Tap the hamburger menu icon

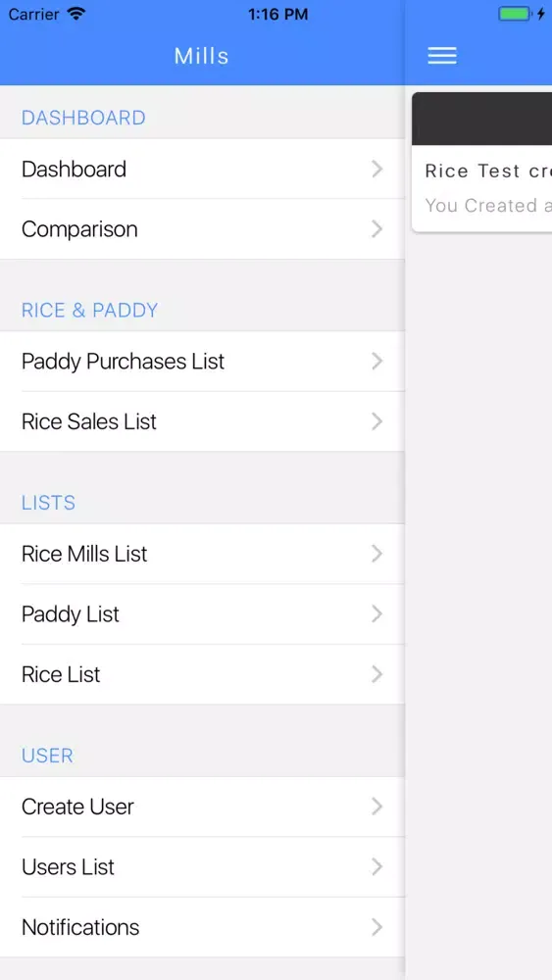[x=442, y=56]
